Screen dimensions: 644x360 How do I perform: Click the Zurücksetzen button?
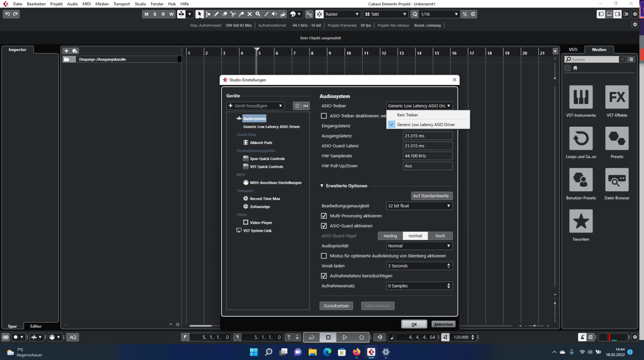336,306
